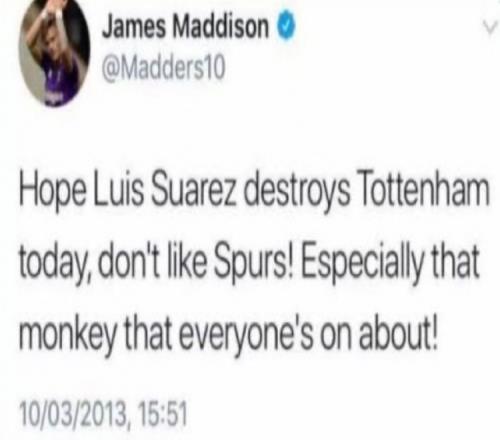
Task: Click the 10/03/2013, 15:51 timestamp
Action: (103, 413)
